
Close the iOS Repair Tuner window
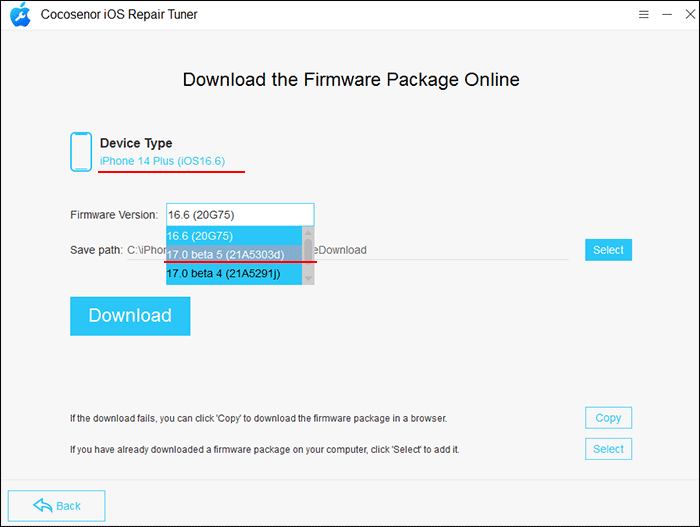pos(690,14)
